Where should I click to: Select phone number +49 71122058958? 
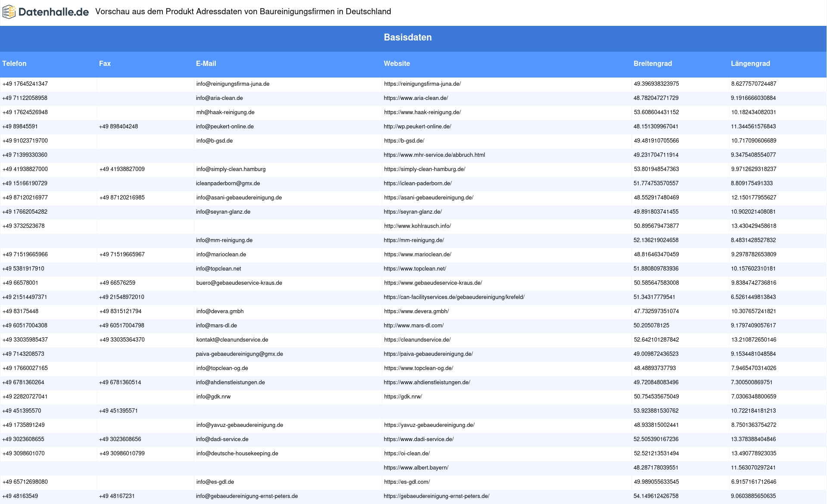tap(25, 98)
